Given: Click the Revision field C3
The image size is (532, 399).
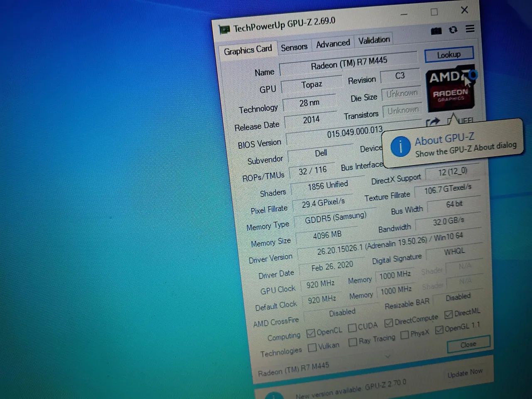Looking at the screenshot, I should (x=399, y=76).
